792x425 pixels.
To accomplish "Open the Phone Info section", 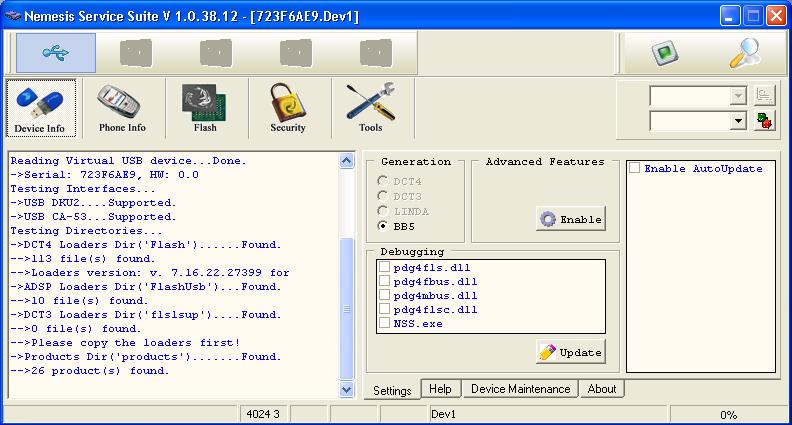I will tap(122, 108).
